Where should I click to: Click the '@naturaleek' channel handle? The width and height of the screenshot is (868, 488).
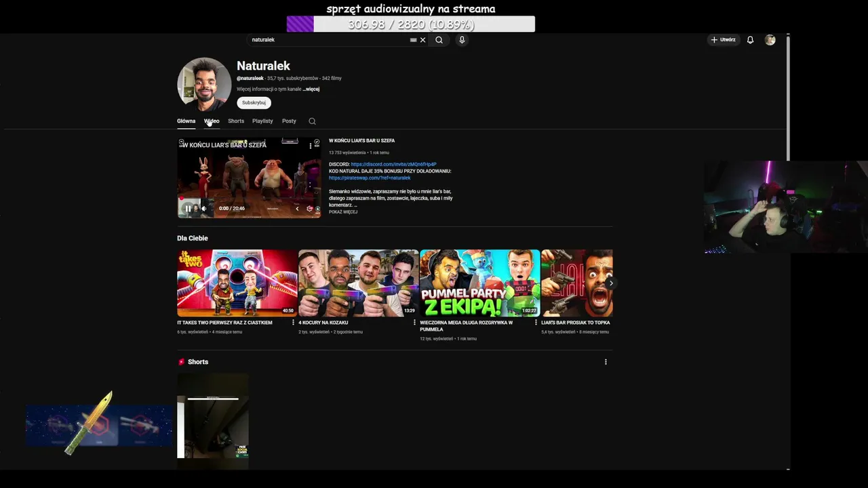tap(250, 79)
